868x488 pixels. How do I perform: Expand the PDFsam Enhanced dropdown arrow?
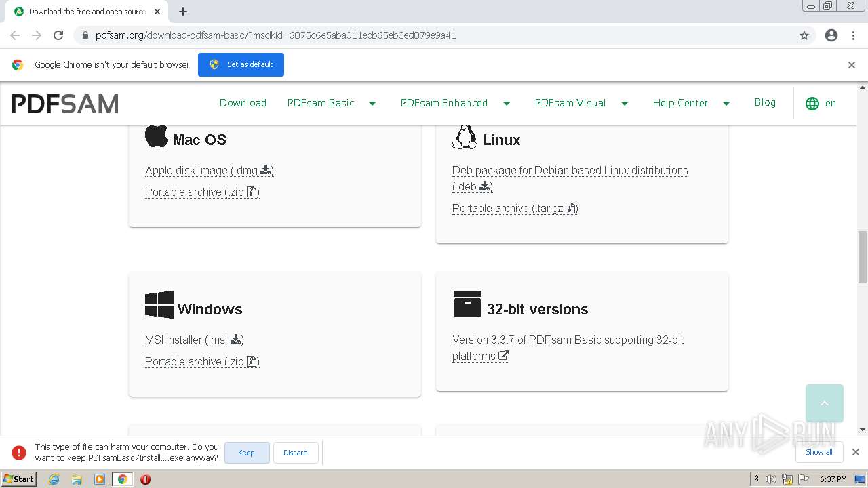tap(507, 104)
